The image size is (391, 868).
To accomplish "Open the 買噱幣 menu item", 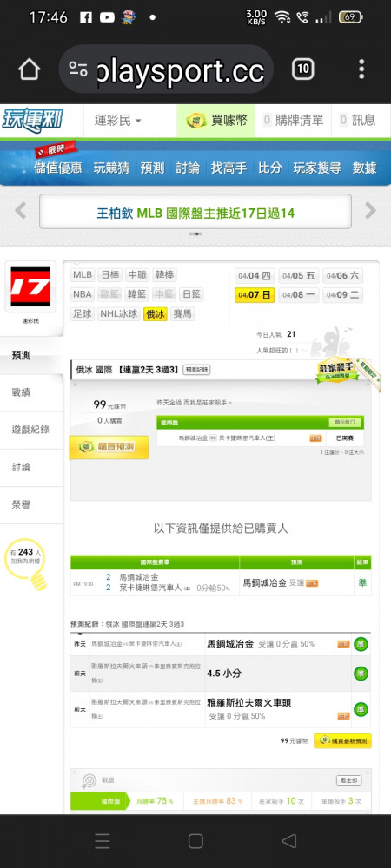I will pos(216,120).
